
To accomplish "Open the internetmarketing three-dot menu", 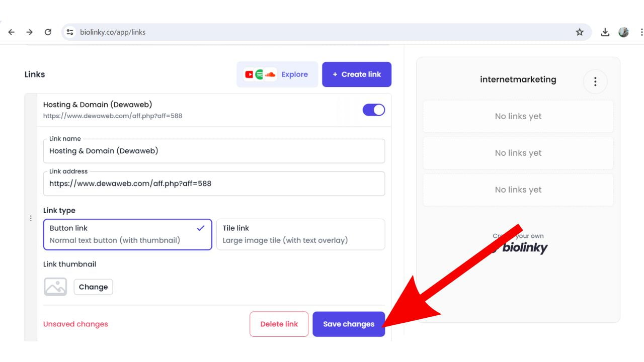I will [595, 81].
